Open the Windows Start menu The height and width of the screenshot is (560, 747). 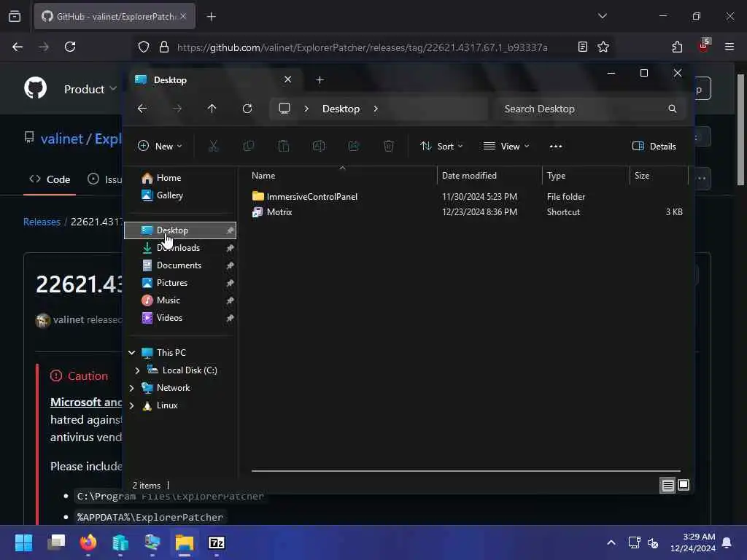[x=23, y=542]
